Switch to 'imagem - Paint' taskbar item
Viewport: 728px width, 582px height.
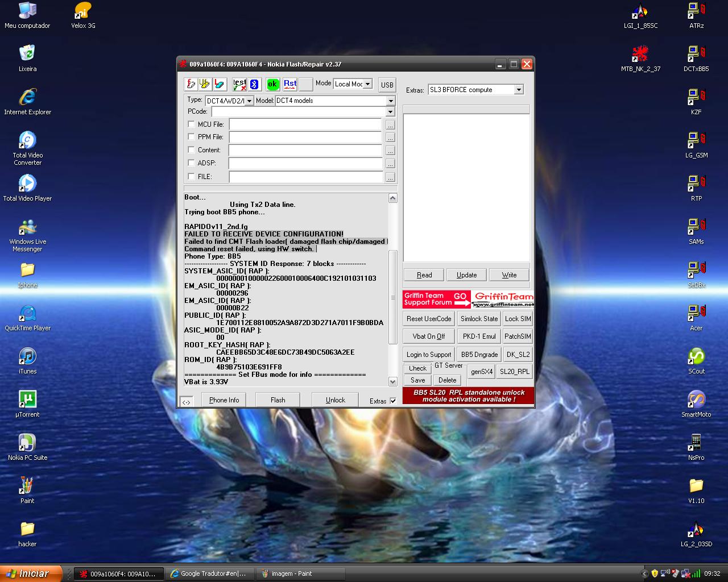click(300, 573)
